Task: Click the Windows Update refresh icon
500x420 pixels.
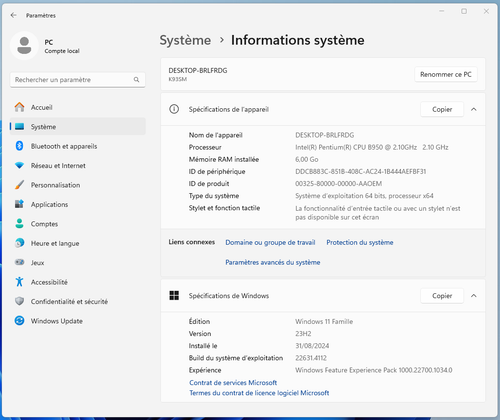Action: click(x=19, y=321)
